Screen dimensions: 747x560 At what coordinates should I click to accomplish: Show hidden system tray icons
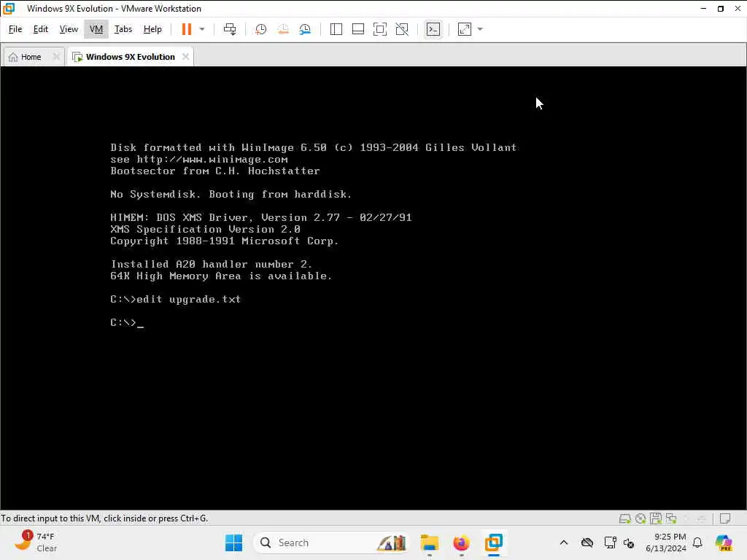564,542
